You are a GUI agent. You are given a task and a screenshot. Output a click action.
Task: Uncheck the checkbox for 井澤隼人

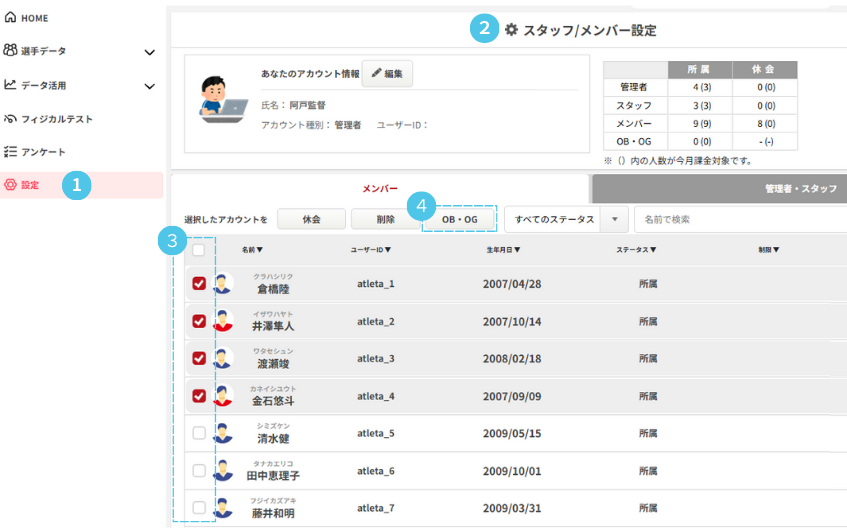pos(199,322)
